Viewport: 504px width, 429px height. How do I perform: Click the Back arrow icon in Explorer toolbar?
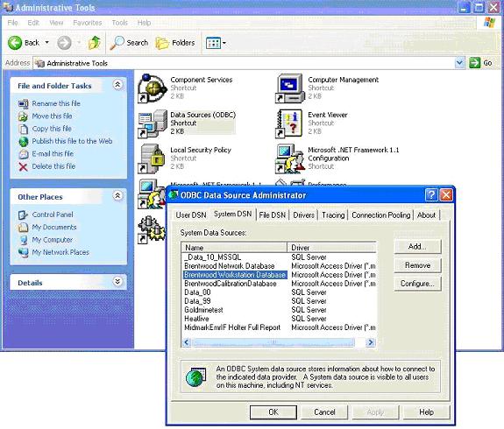tap(15, 43)
